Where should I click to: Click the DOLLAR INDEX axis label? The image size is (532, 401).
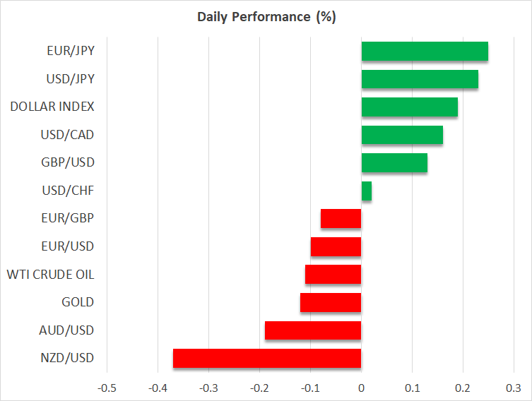52,107
